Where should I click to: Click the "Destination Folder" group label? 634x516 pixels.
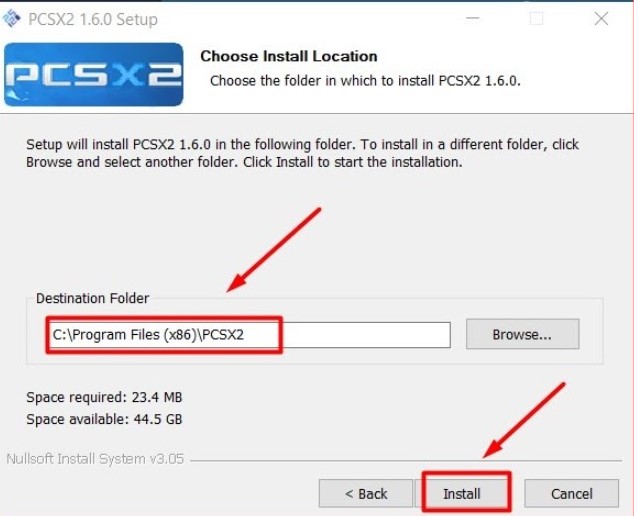[x=92, y=298]
